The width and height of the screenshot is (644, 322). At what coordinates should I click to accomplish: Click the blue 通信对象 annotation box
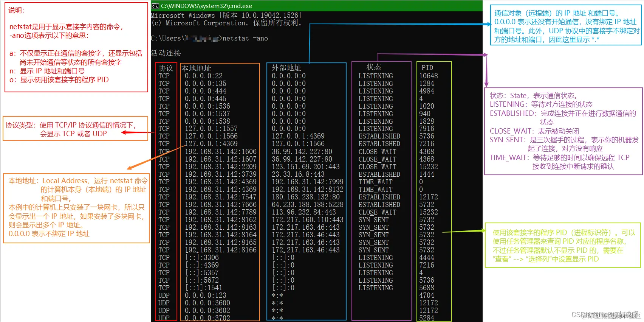(566, 25)
